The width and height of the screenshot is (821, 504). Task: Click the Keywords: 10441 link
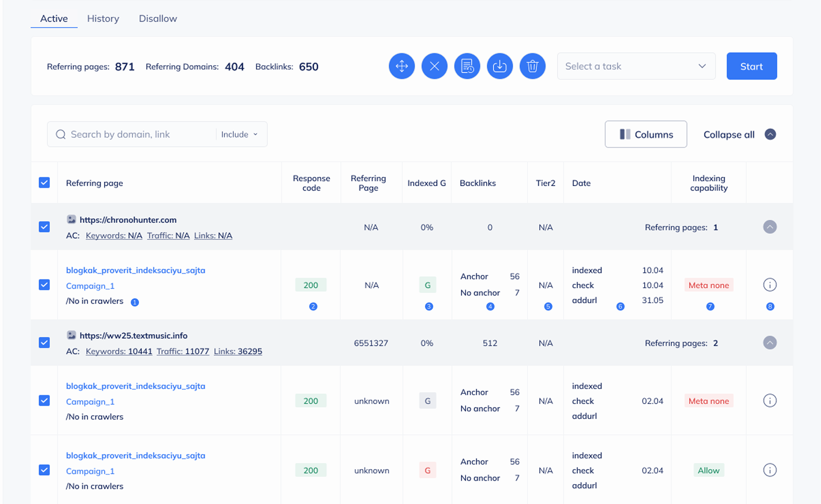[x=119, y=351]
